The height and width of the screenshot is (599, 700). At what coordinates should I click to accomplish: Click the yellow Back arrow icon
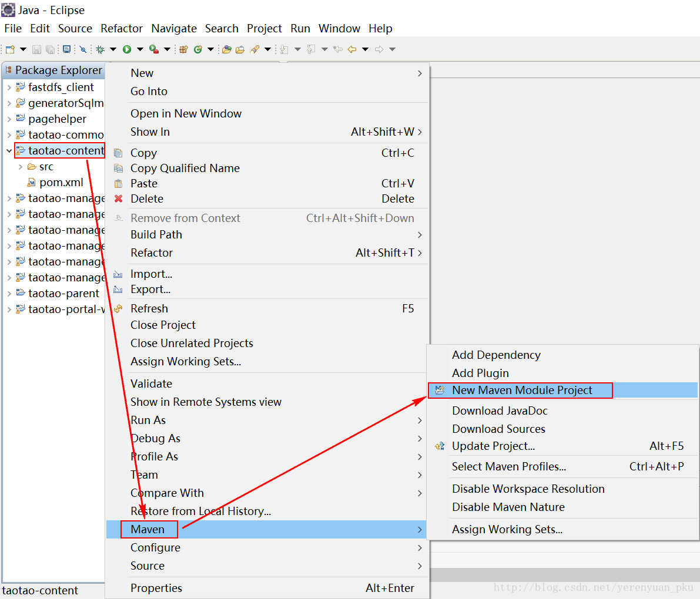352,49
